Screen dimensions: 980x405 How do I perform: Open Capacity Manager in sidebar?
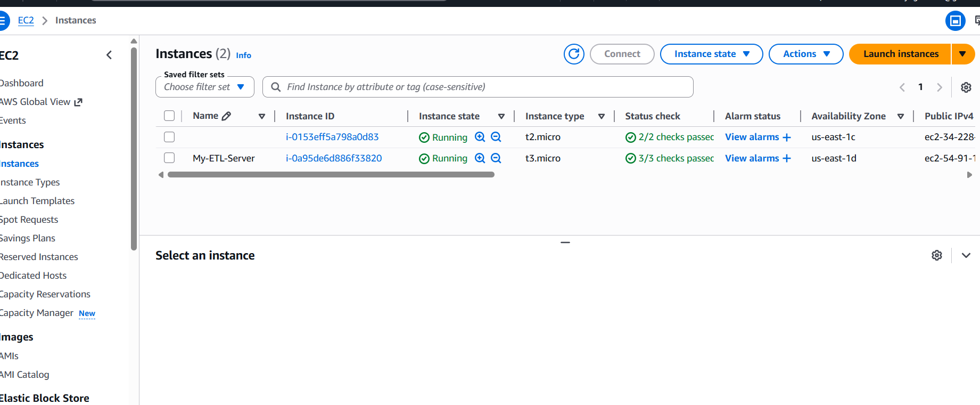coord(36,313)
